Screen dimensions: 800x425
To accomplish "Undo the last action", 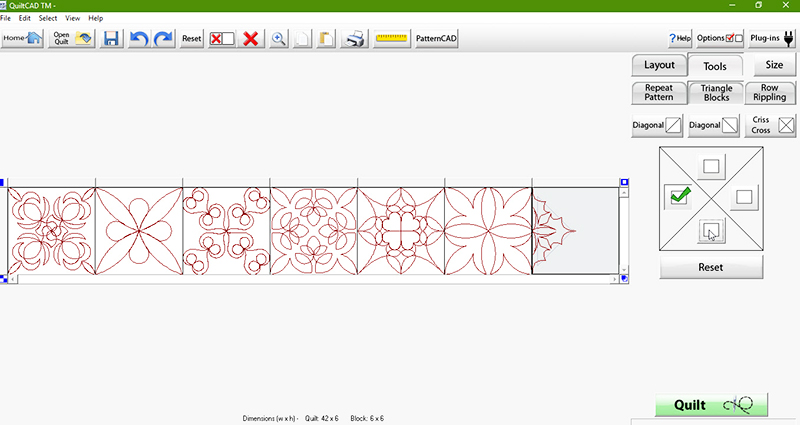I will [x=140, y=38].
